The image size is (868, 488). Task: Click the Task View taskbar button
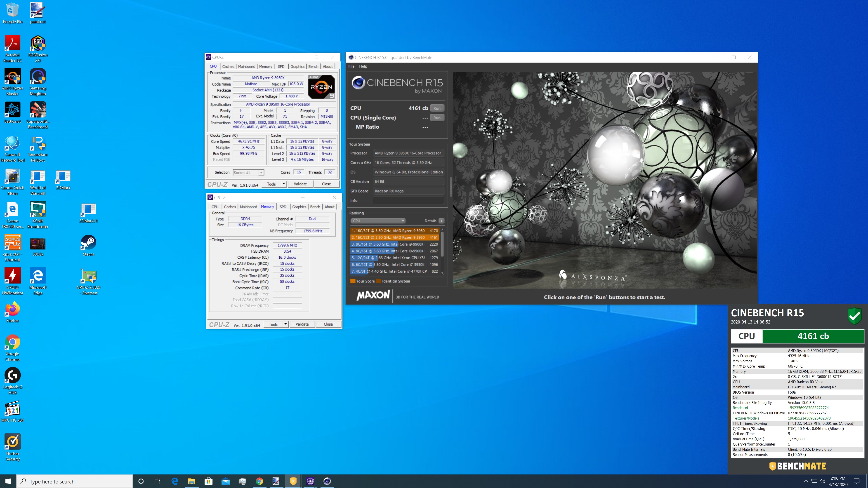pos(157,481)
